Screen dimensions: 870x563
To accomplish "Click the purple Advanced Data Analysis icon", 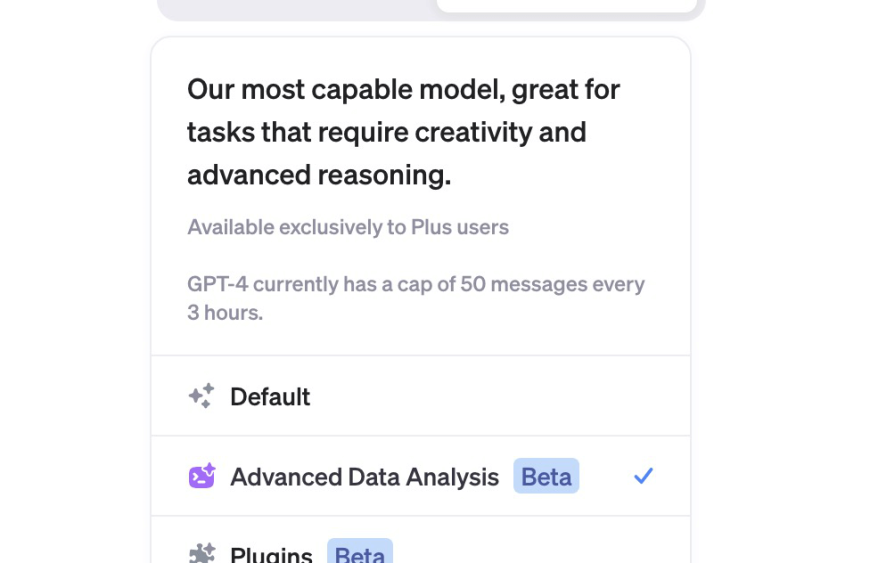I will tap(202, 476).
